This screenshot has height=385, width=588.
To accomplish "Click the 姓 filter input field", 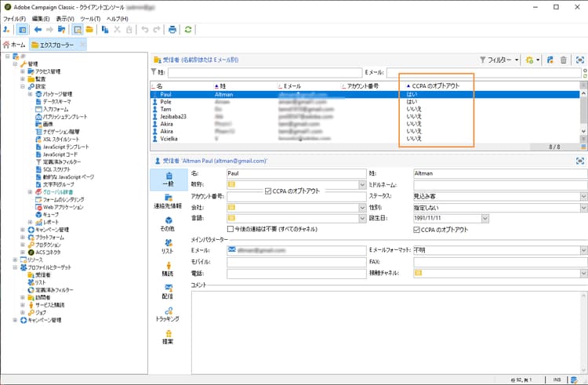I will tap(265, 72).
